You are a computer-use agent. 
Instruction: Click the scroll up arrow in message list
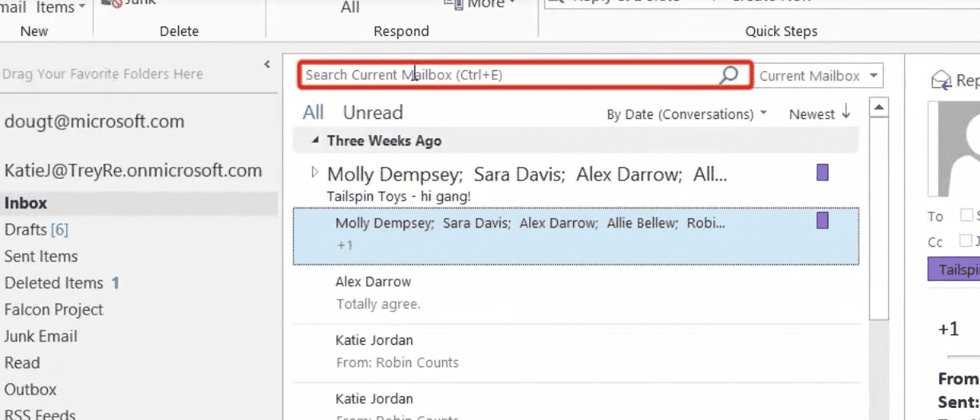click(879, 108)
